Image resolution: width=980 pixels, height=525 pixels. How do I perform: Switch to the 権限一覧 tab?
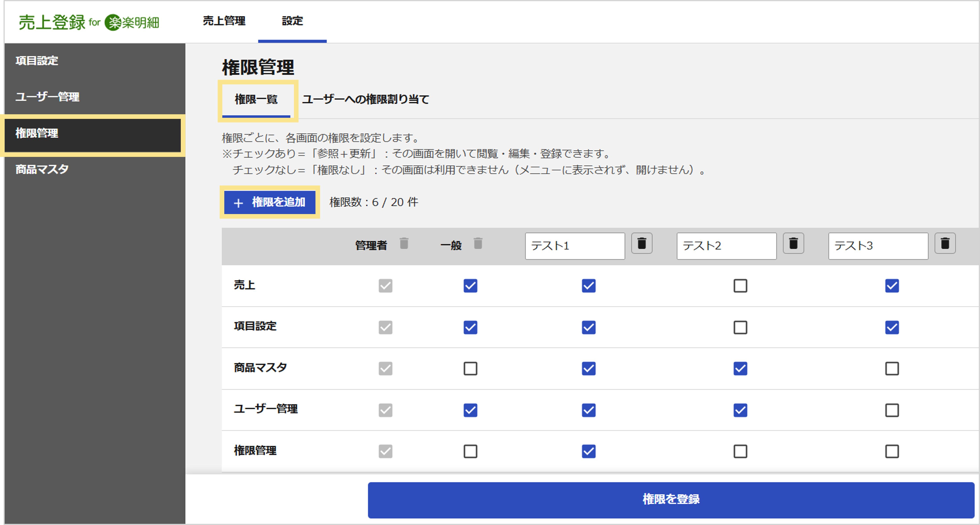[256, 100]
